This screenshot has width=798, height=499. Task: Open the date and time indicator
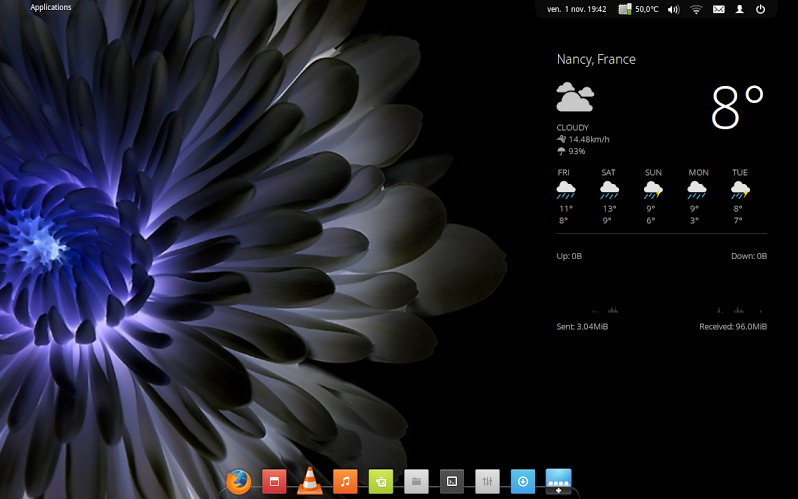pyautogui.click(x=577, y=9)
